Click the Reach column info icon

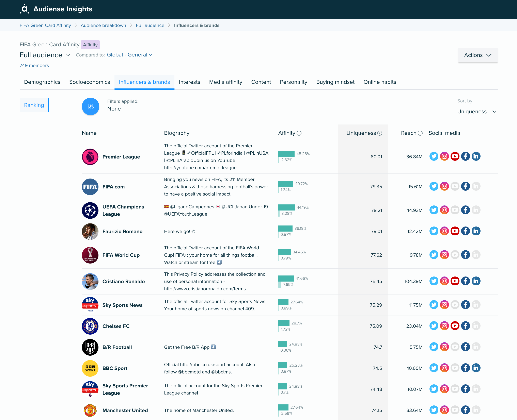coord(420,133)
